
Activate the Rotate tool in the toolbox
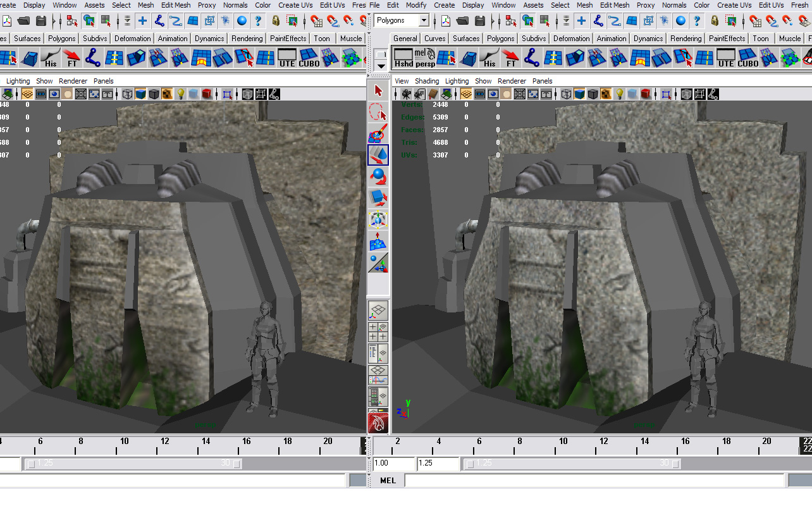tap(378, 176)
